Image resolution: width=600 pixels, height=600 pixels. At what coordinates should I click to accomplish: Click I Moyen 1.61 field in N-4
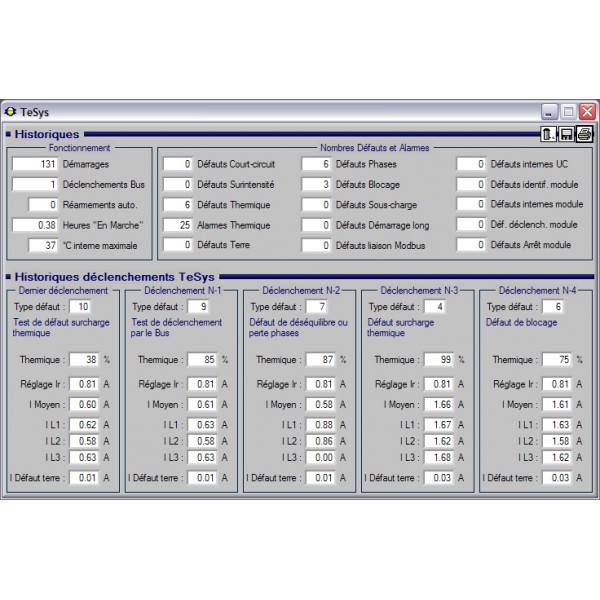tap(557, 404)
